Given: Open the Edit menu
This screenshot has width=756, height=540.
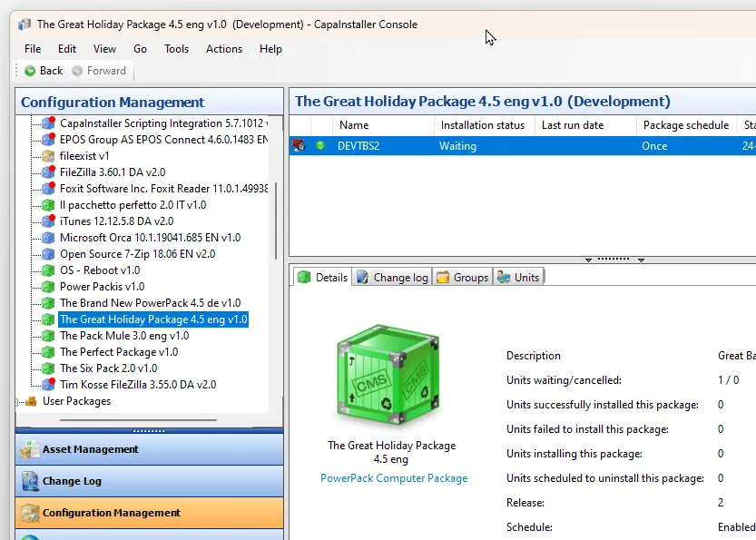Looking at the screenshot, I should [67, 49].
